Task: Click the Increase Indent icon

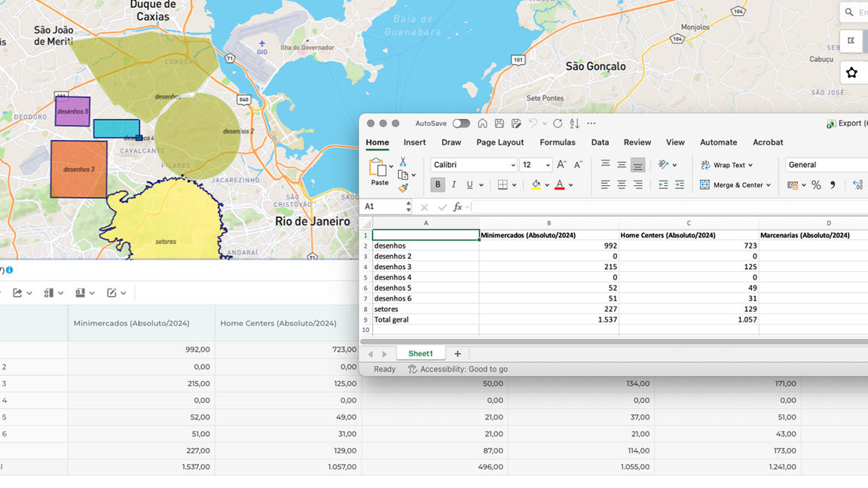Action: [x=680, y=185]
